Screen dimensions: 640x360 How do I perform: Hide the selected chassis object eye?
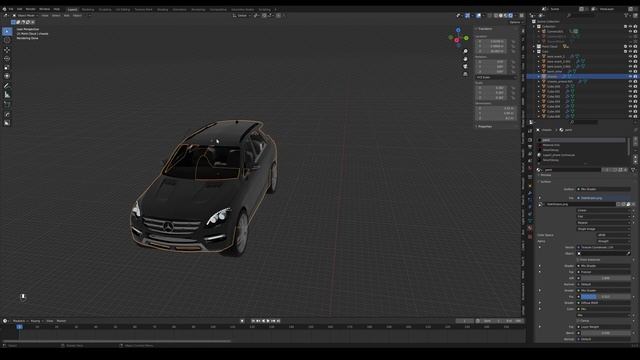(x=630, y=76)
